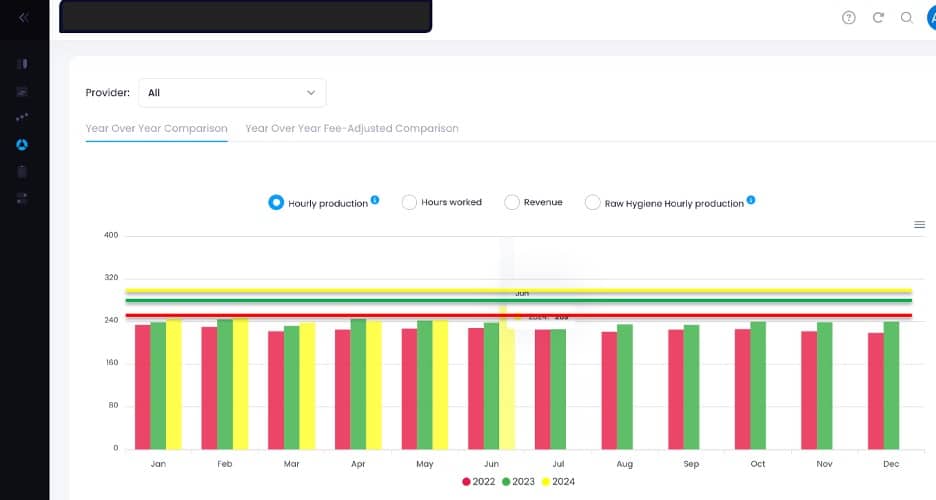Click the help question mark icon
Screen dimensions: 936x500
point(849,18)
